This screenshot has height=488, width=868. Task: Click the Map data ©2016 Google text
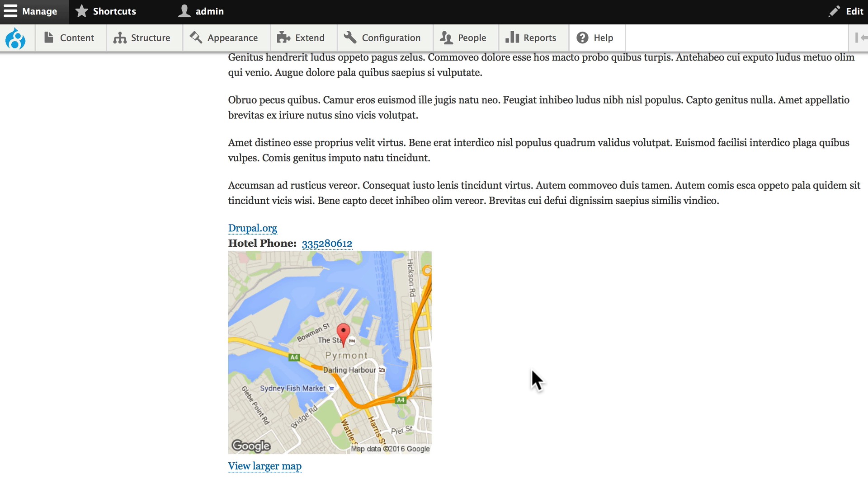coord(390,449)
